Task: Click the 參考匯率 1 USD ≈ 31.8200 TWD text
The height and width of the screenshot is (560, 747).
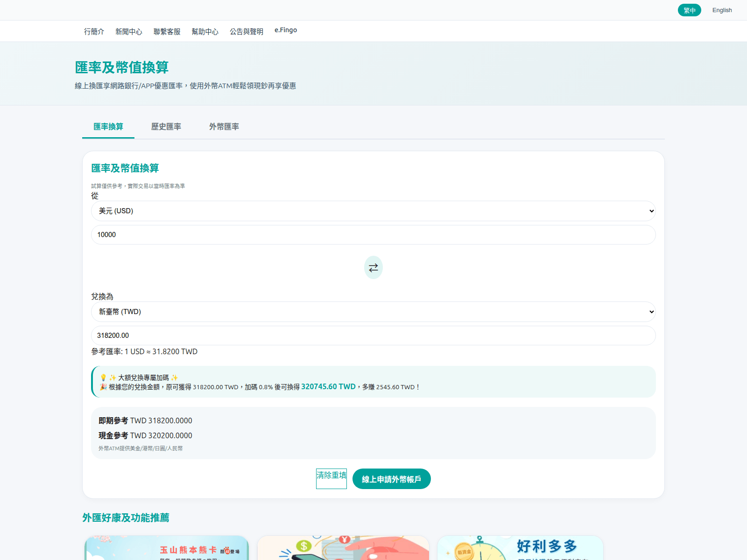Action: point(144,351)
